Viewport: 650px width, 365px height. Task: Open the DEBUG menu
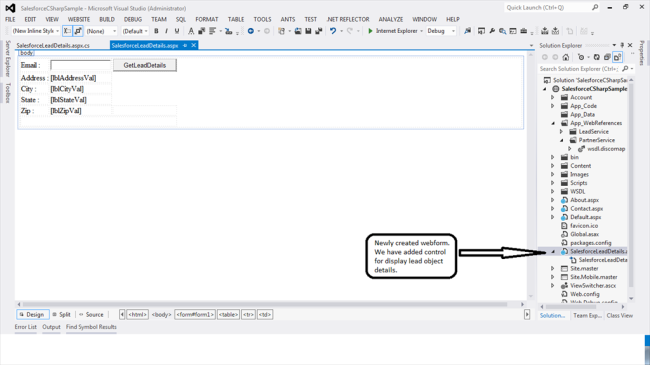[133, 19]
